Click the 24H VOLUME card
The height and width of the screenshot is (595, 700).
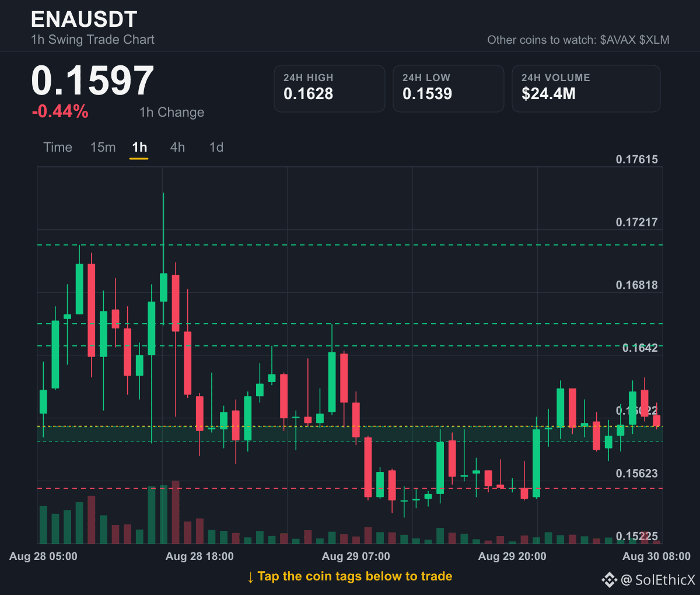click(586, 89)
